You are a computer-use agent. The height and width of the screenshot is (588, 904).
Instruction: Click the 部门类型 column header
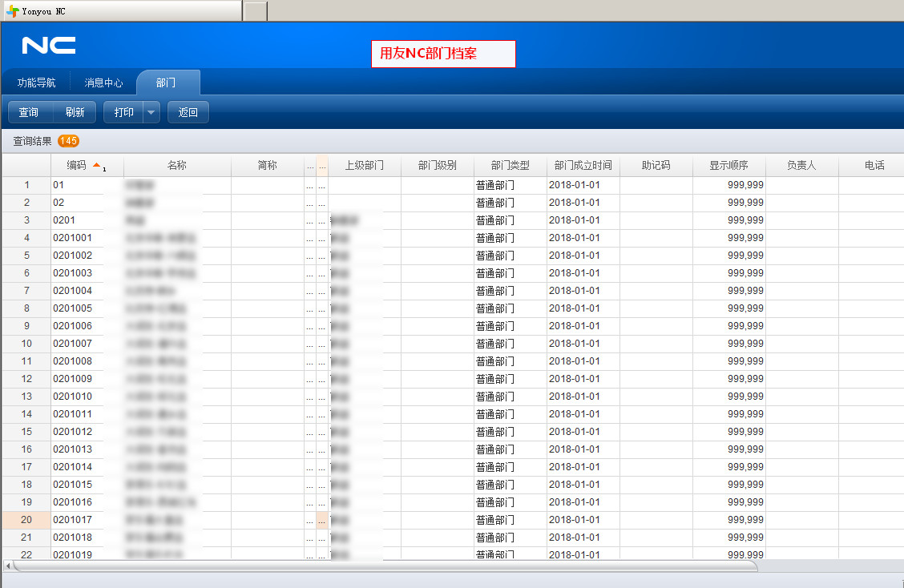[x=511, y=166]
